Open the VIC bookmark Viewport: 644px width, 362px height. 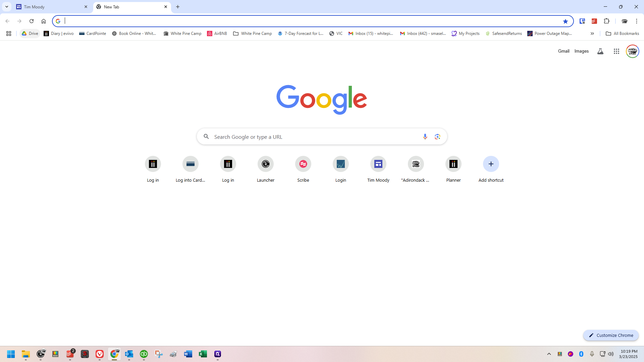pyautogui.click(x=336, y=34)
